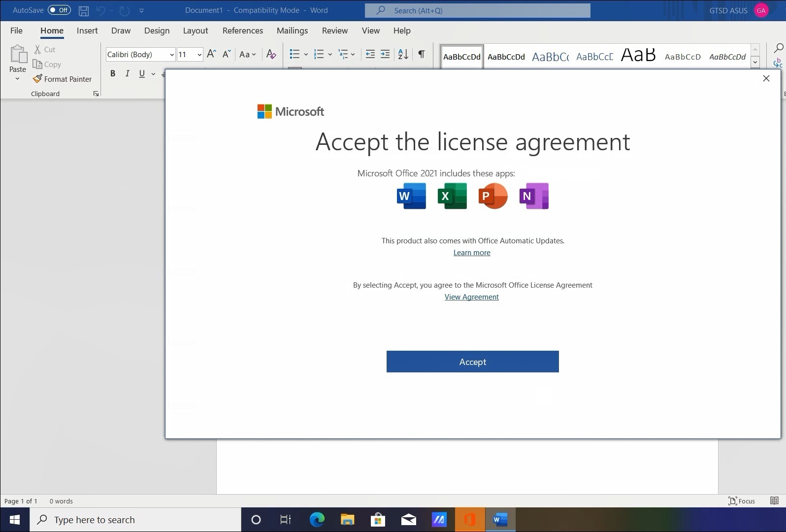This screenshot has width=786, height=532.
Task: Switch to the Draw tab
Action: tap(121, 31)
